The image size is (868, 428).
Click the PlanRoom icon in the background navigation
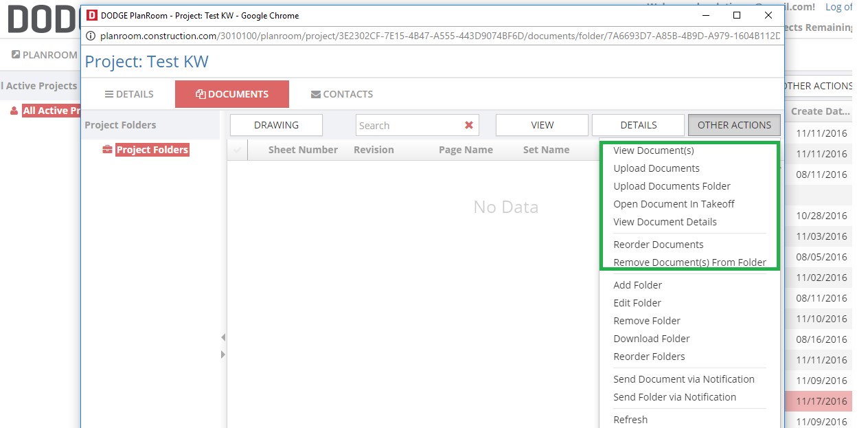(16, 54)
